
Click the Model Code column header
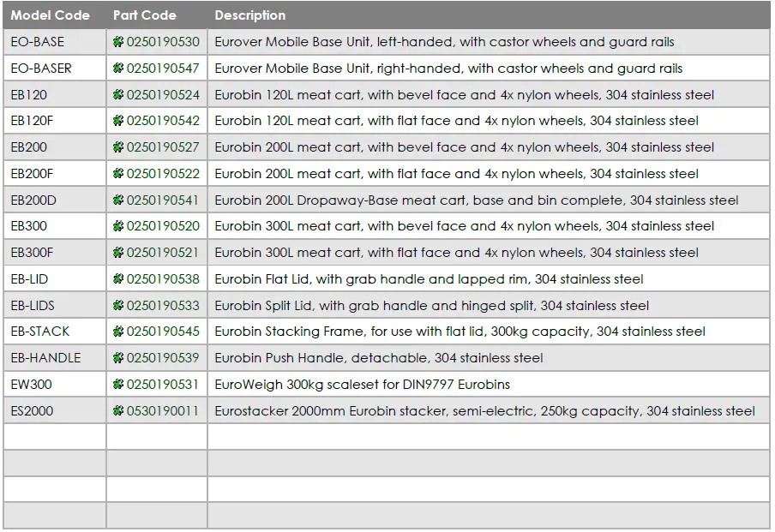tap(51, 15)
